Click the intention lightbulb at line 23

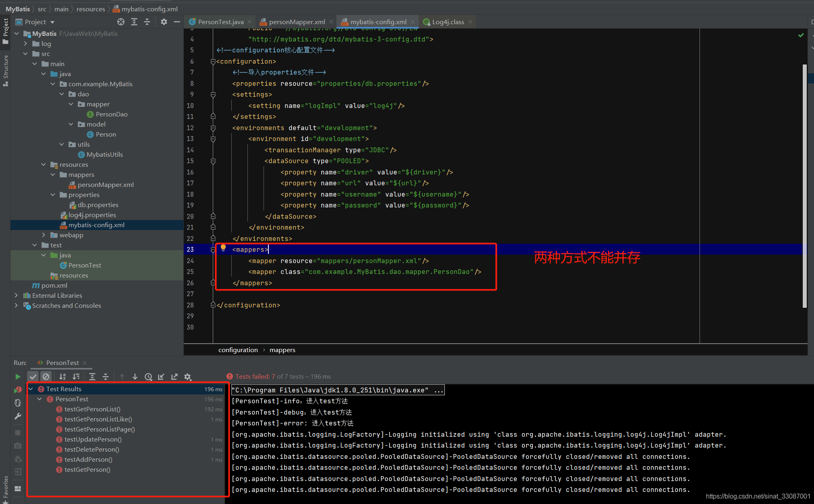(x=223, y=248)
